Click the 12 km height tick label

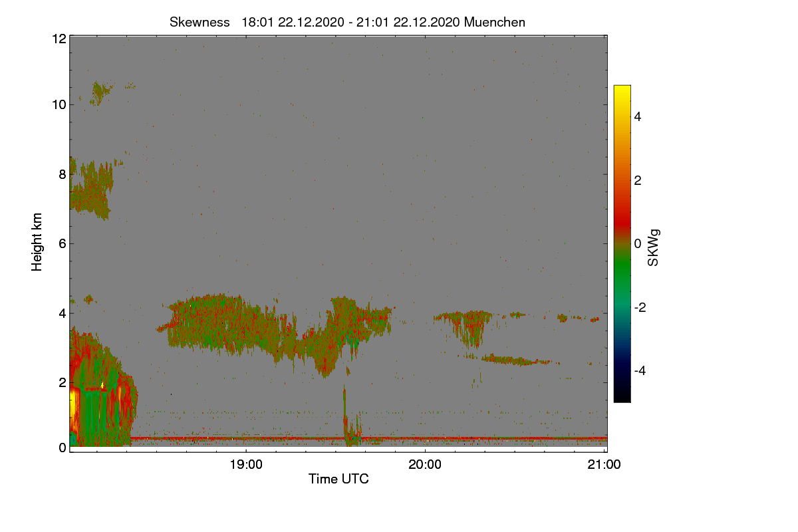[58, 39]
